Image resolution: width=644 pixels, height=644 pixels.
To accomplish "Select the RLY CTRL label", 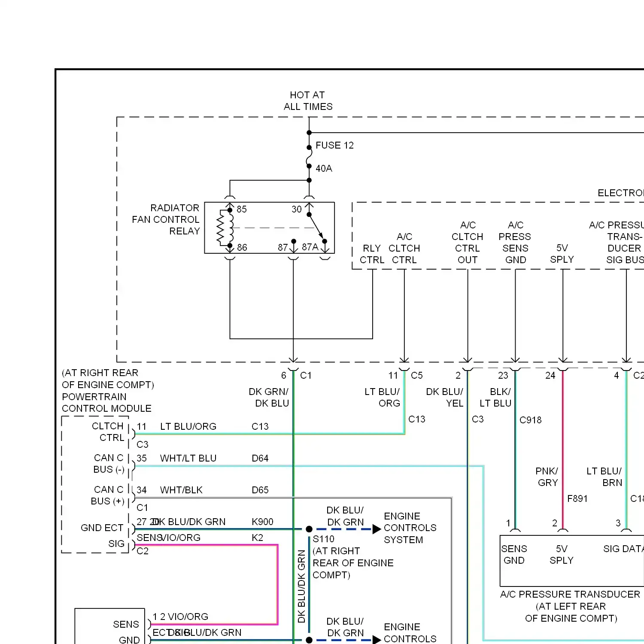I will 372,254.
